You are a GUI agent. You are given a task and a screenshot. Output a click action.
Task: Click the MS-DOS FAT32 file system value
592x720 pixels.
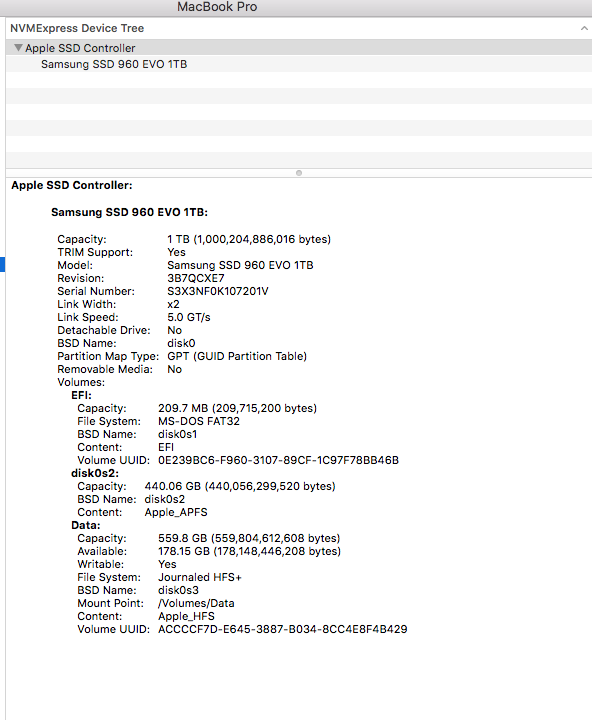coord(199,422)
